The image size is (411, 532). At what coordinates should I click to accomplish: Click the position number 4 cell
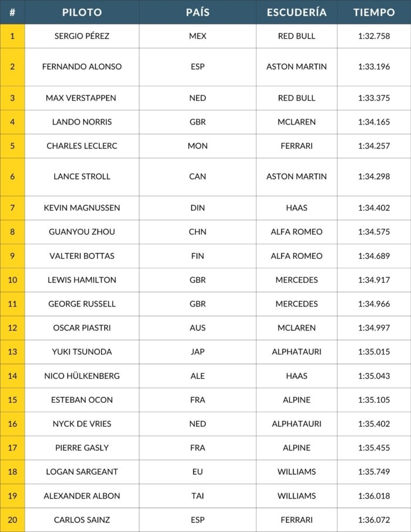(12, 122)
